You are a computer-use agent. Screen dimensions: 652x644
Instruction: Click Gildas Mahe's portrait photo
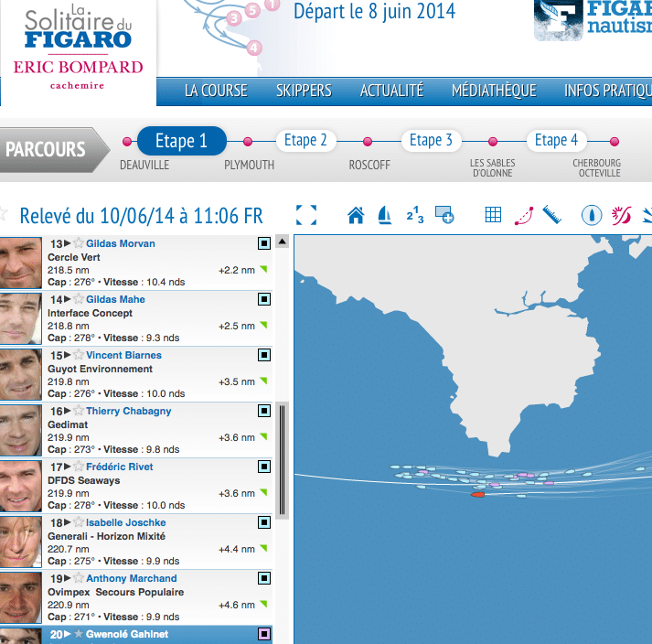point(20,318)
